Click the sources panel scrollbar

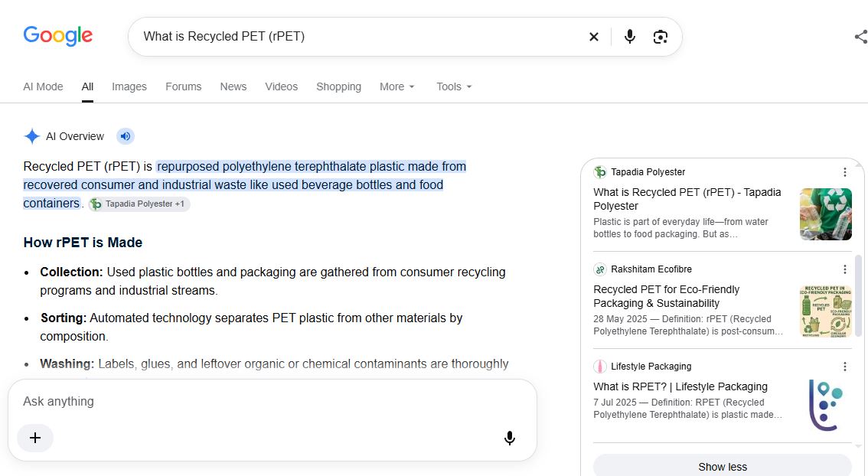pos(859,295)
